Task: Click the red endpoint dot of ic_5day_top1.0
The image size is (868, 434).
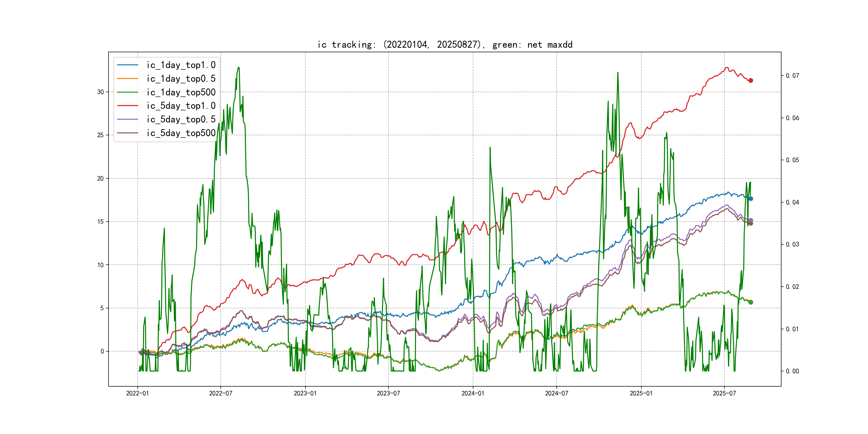Action: coord(750,81)
